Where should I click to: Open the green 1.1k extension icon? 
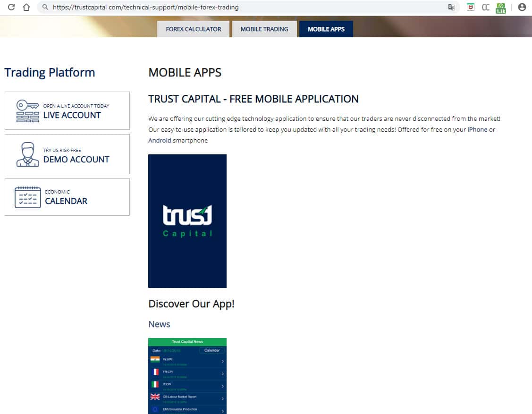click(x=501, y=8)
